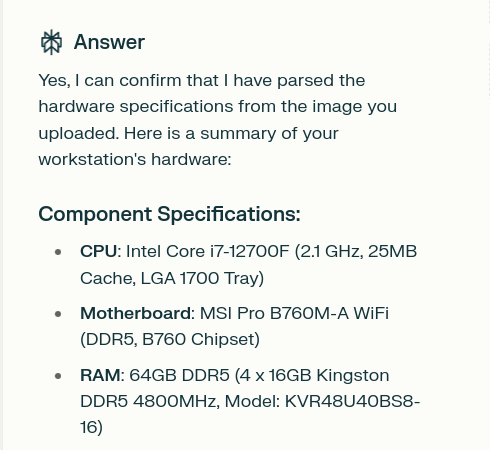Select the bold CPU label
The image size is (490, 450).
point(99,251)
